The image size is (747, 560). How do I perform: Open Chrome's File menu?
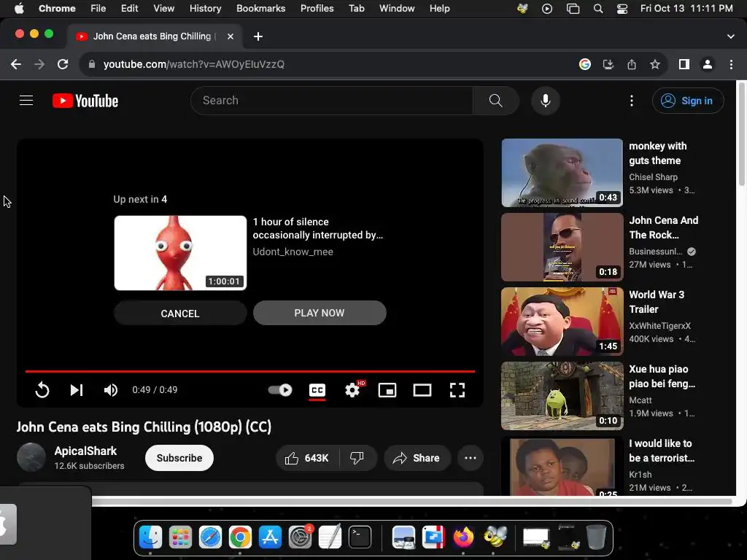pos(98,9)
